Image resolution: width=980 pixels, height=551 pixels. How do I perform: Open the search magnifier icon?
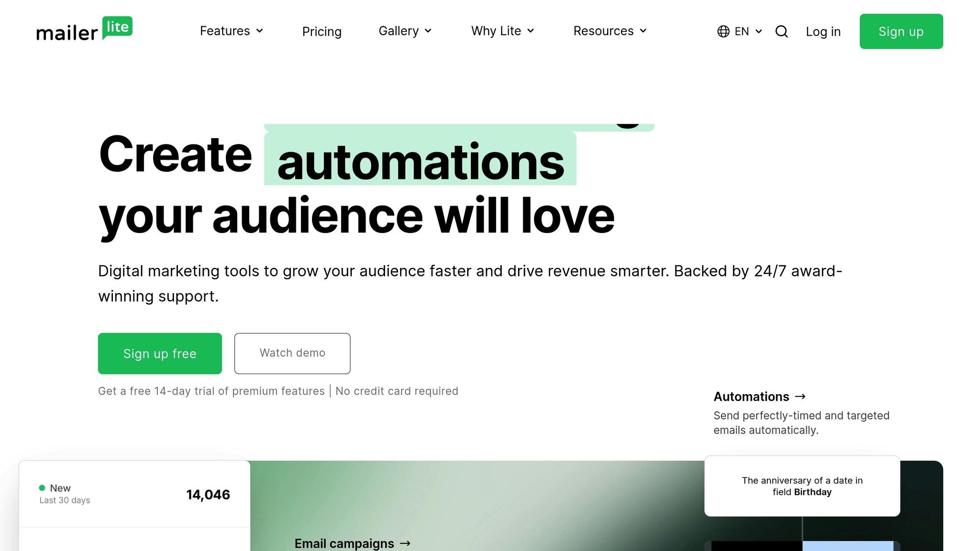click(781, 32)
